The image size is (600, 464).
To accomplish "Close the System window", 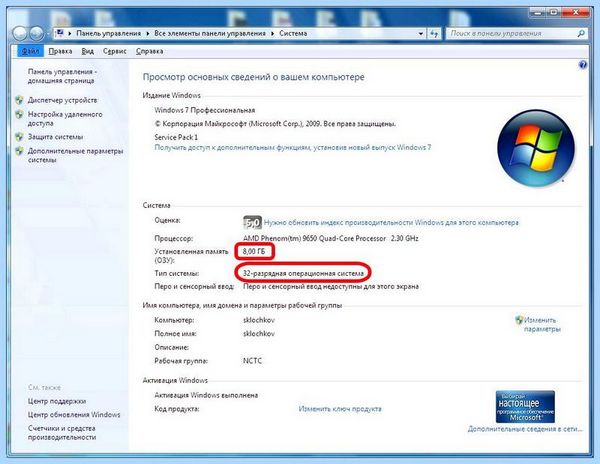I will [x=576, y=13].
